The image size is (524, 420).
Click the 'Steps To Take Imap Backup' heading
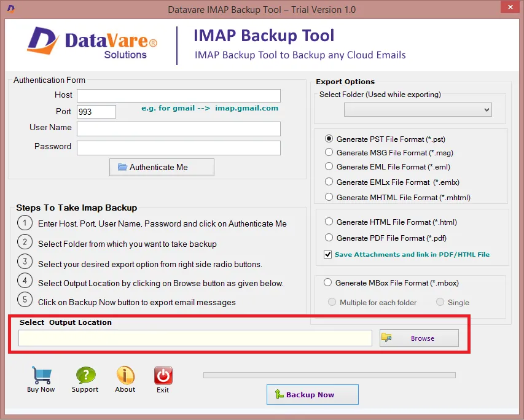77,208
